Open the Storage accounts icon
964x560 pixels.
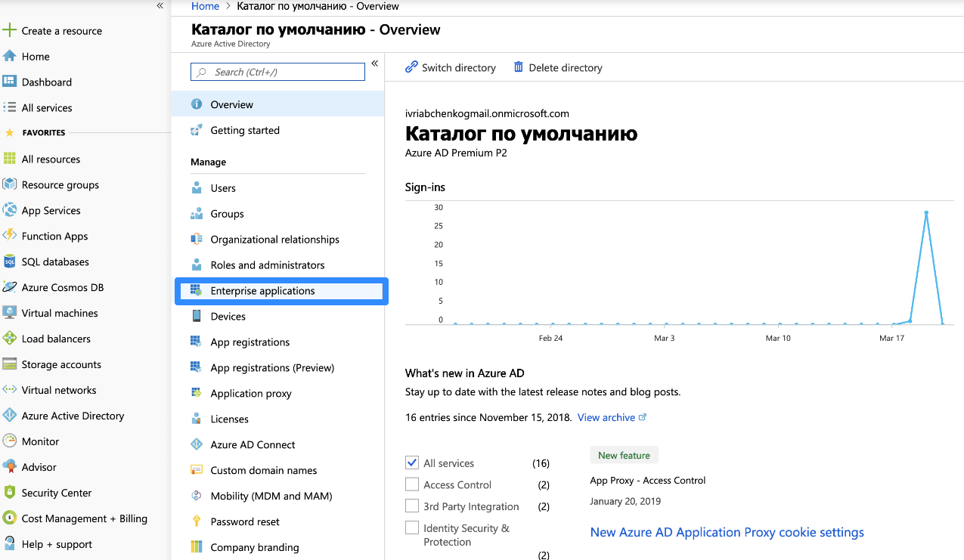[x=9, y=364]
